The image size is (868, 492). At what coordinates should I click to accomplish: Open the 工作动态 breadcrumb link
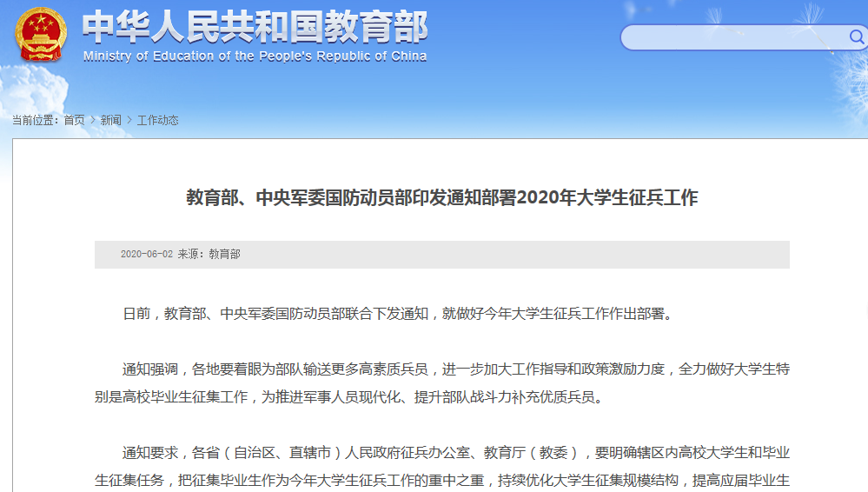pos(158,120)
